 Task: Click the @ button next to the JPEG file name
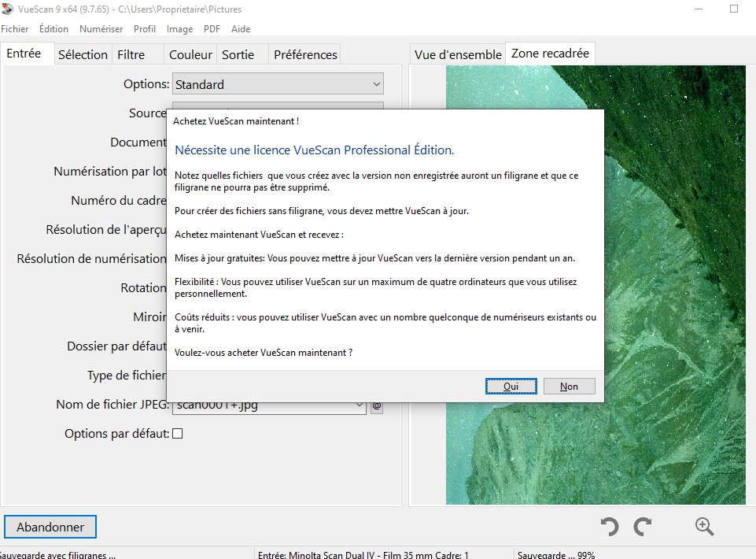tap(377, 406)
